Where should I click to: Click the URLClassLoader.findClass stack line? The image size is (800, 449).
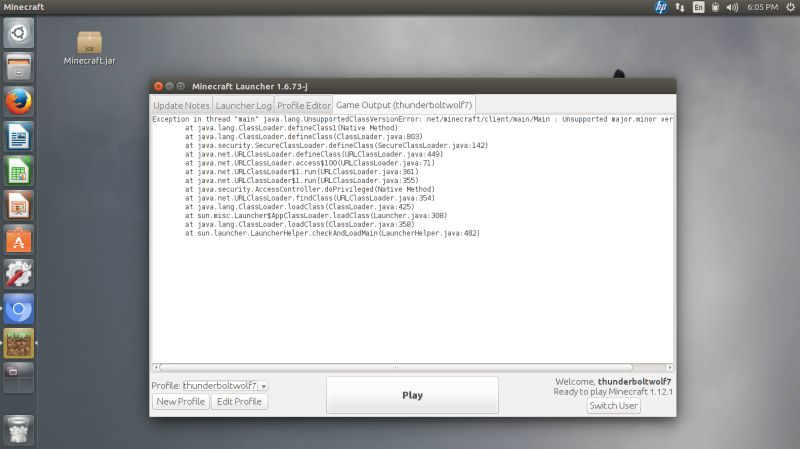tap(310, 198)
